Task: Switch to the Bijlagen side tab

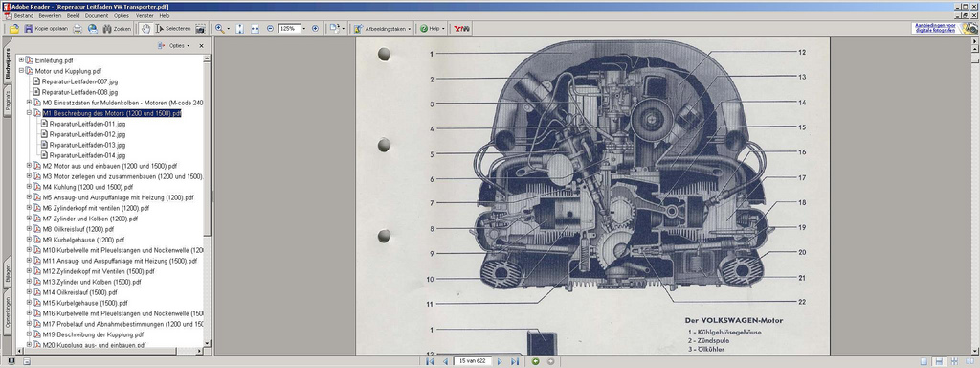Action: [8, 275]
